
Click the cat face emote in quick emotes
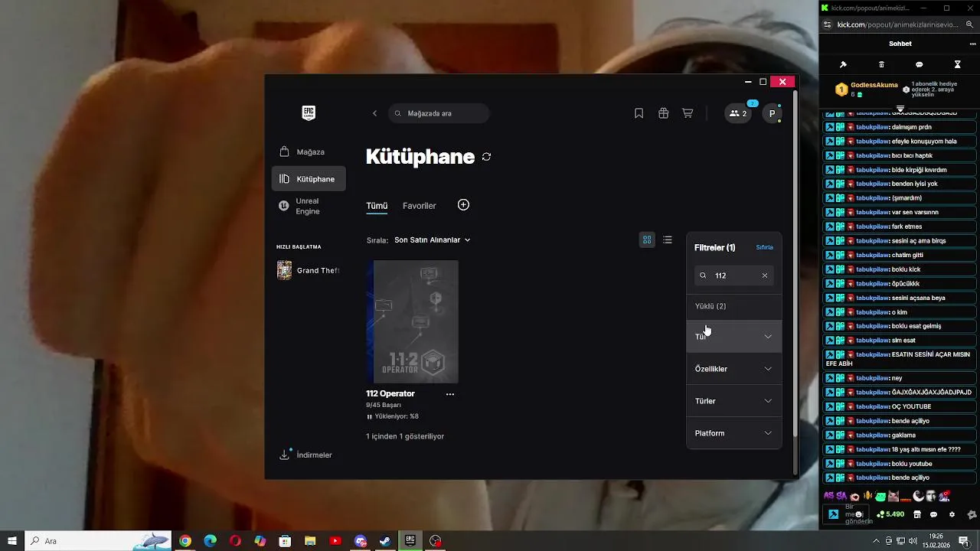(x=893, y=497)
